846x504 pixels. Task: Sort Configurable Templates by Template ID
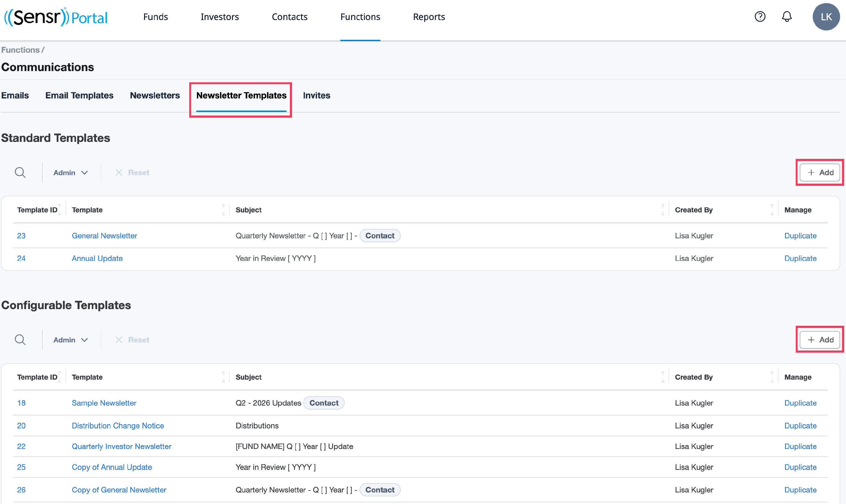60,377
